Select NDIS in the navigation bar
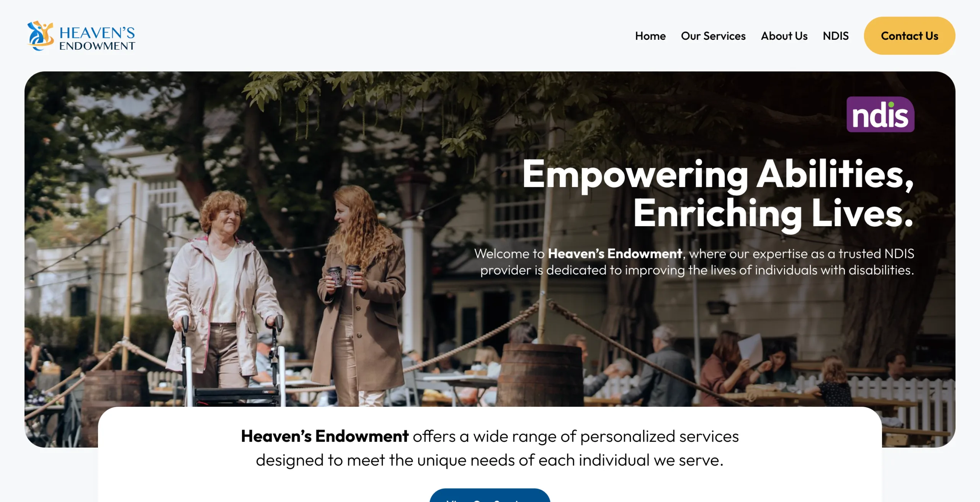Screen dimensions: 980x502 click(836, 36)
